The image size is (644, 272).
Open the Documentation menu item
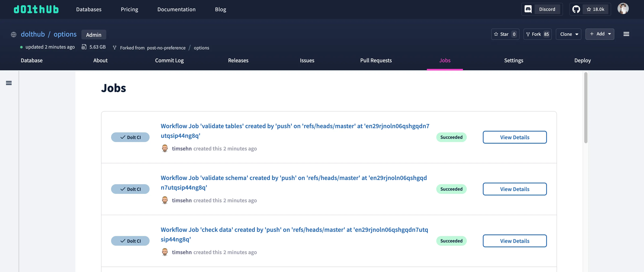tap(176, 9)
